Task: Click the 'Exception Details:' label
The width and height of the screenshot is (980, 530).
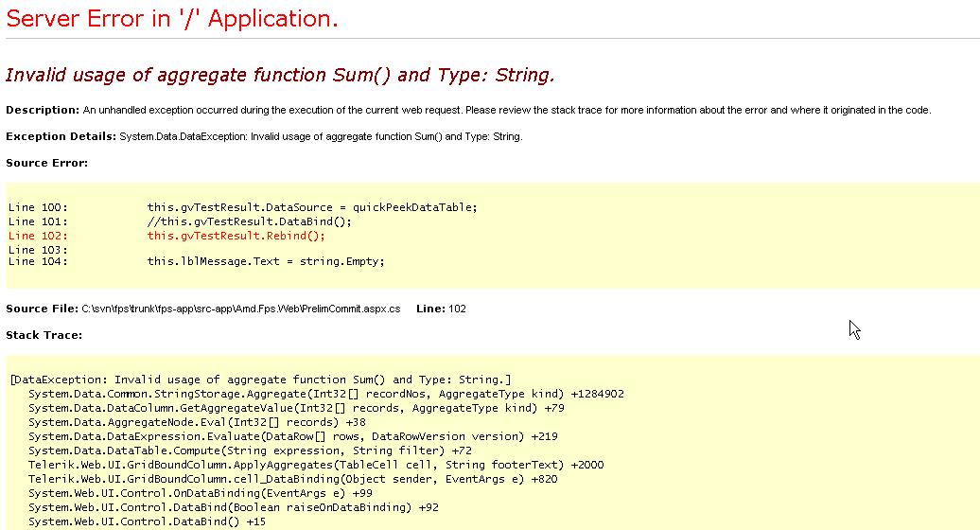Action: pyautogui.click(x=61, y=136)
